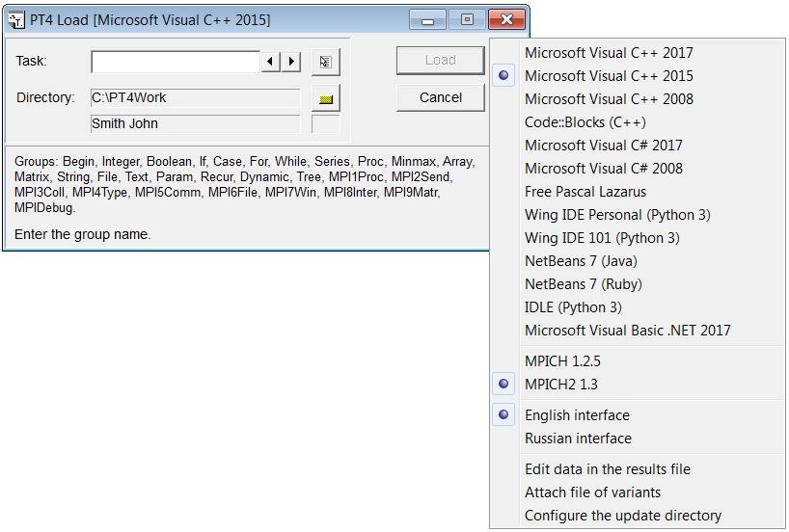Click the 'MPIDebug.' group name text
Viewport: 789px width, 532px height.
[x=44, y=207]
